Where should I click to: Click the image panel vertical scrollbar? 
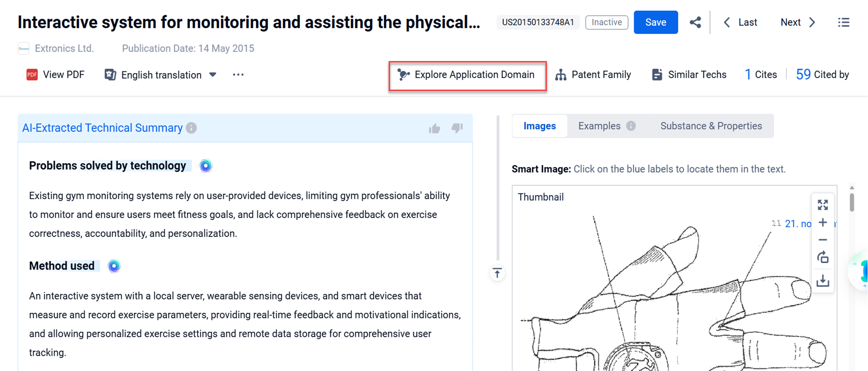coord(851,202)
